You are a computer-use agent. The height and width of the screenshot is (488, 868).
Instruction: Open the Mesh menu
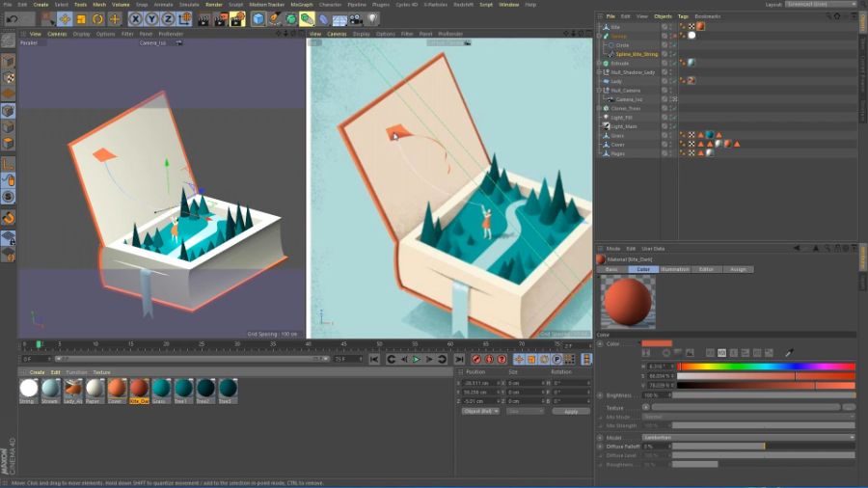pos(99,5)
